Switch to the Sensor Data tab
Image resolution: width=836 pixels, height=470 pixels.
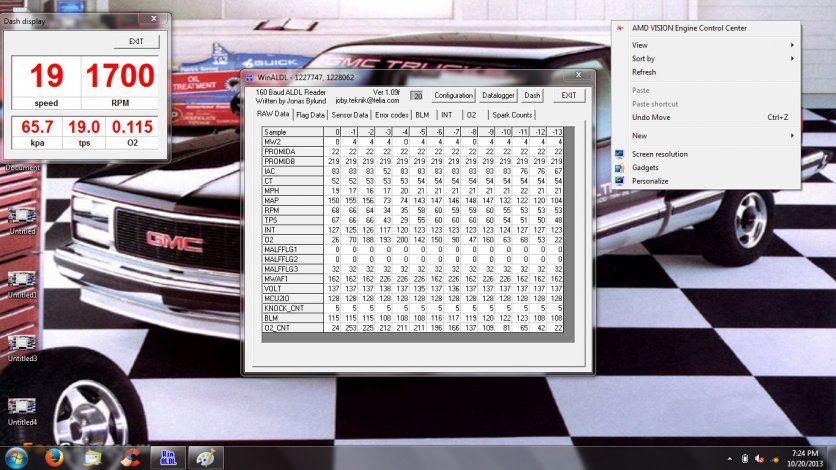tap(349, 115)
